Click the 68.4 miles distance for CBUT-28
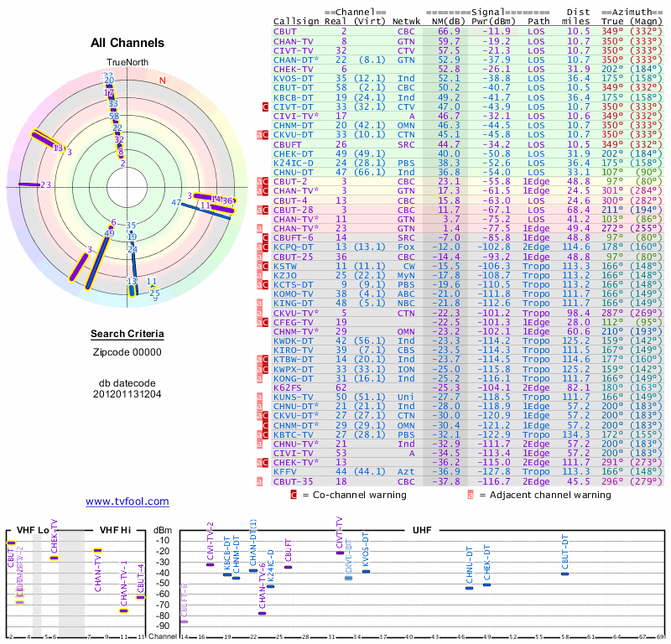Screen dimensions: 671x644 click(x=579, y=210)
